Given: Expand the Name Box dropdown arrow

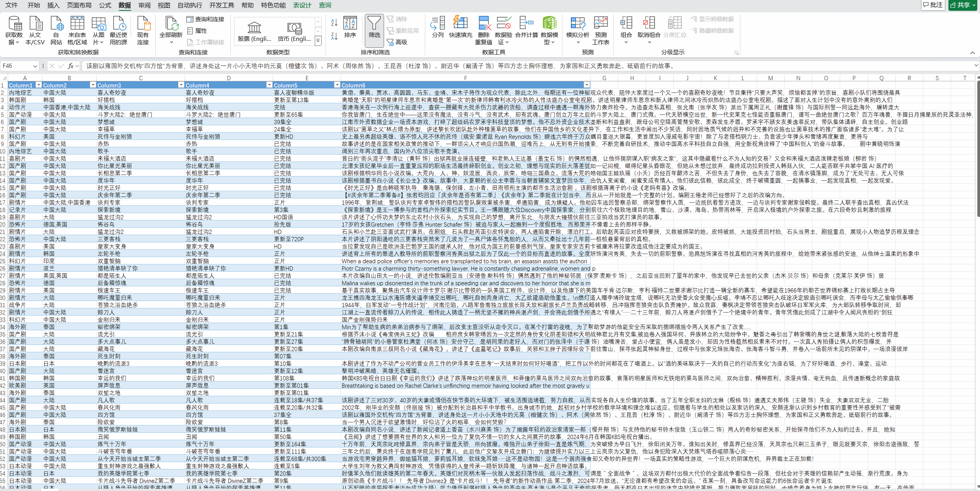Looking at the screenshot, I should 35,66.
